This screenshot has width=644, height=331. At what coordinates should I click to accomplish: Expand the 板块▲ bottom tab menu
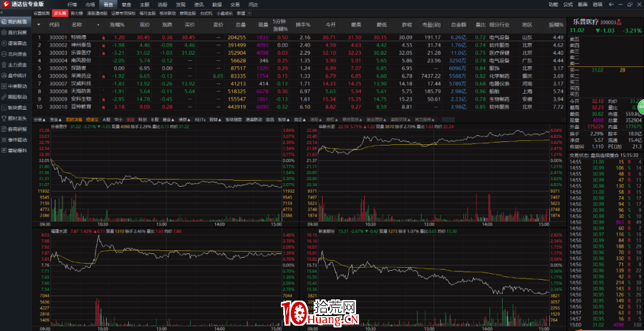coord(283,119)
